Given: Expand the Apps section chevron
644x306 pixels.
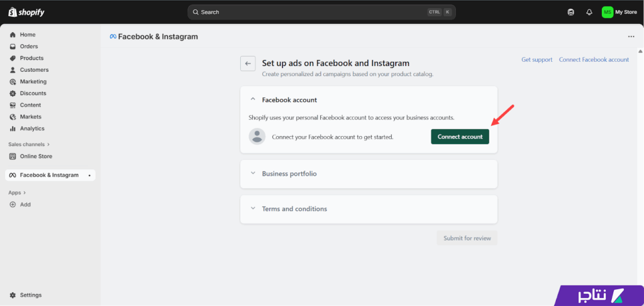Looking at the screenshot, I should tap(26, 193).
